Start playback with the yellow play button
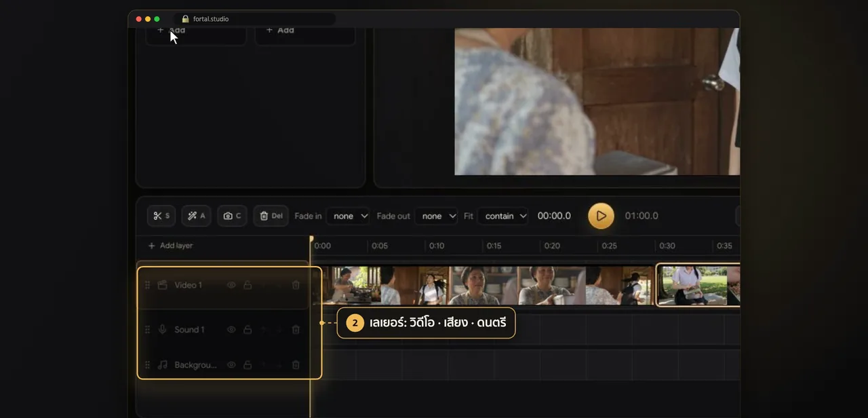Image resolution: width=868 pixels, height=418 pixels. [601, 216]
